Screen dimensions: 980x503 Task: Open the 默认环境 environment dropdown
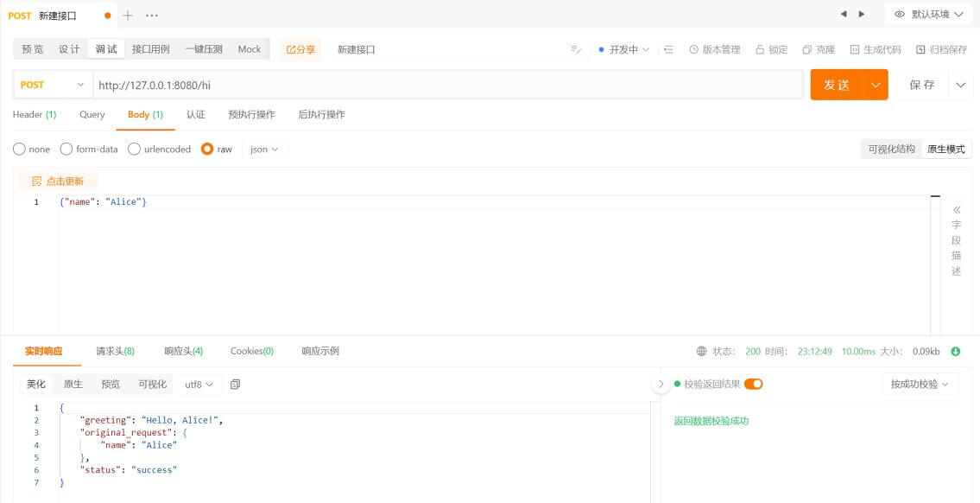point(935,14)
